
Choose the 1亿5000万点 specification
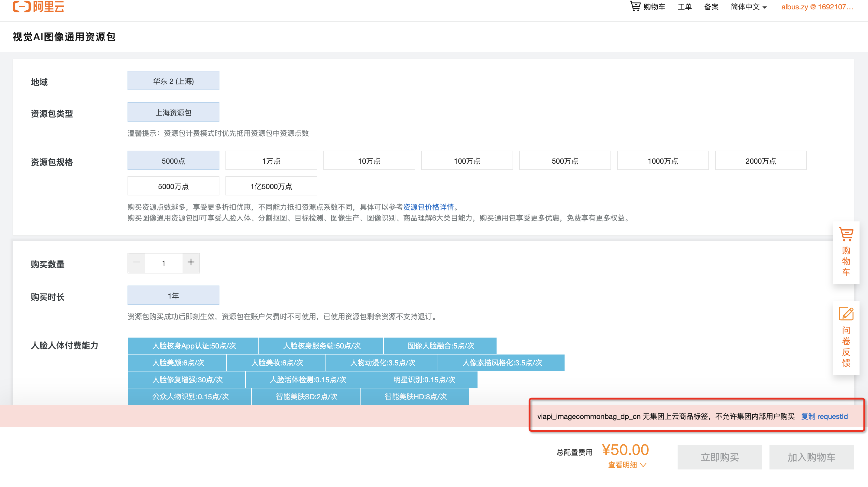(271, 186)
